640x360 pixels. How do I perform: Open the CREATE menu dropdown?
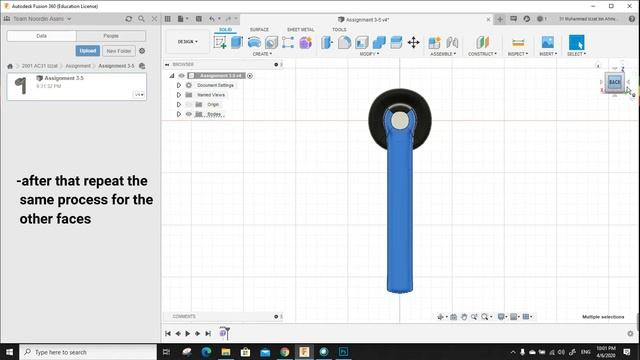tap(262, 54)
